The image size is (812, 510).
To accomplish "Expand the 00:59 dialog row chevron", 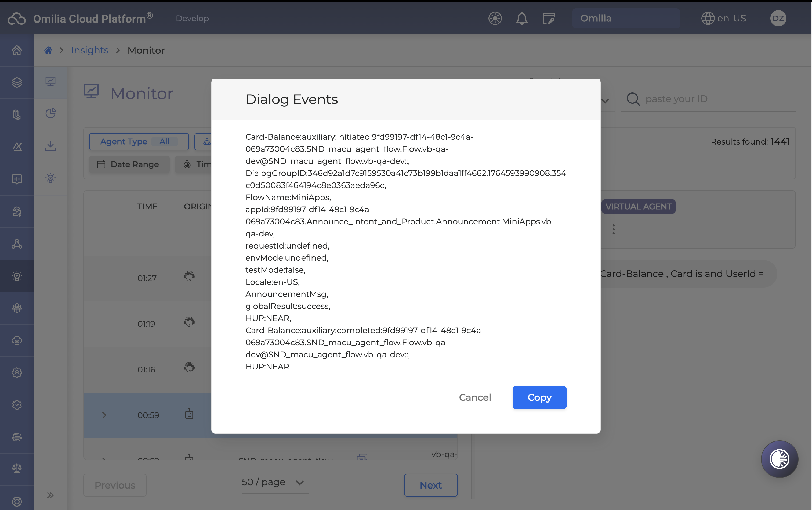I will click(x=104, y=415).
